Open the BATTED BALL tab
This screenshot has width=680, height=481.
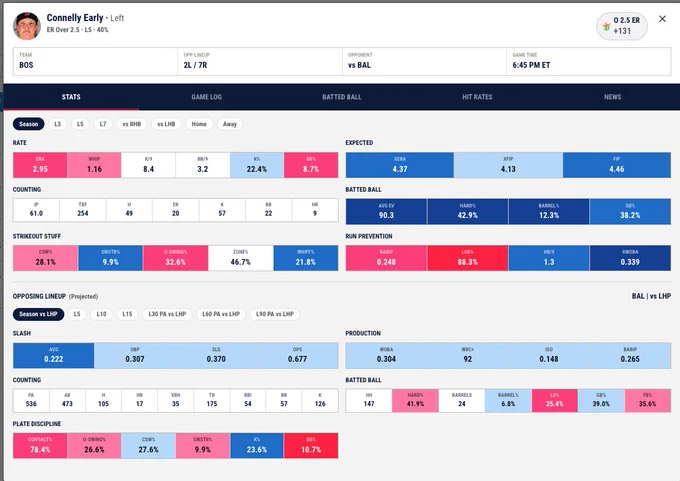[x=342, y=97]
